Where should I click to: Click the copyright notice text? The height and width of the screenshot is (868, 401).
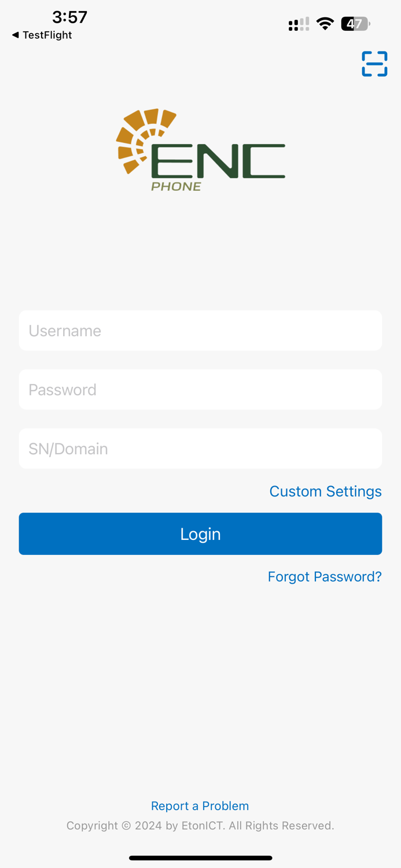pyautogui.click(x=200, y=826)
